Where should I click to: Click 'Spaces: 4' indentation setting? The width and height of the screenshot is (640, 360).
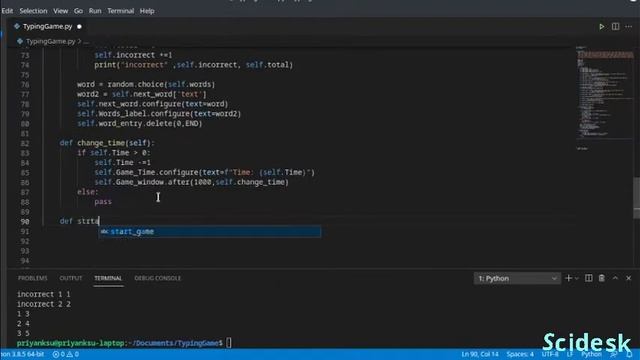520,354
